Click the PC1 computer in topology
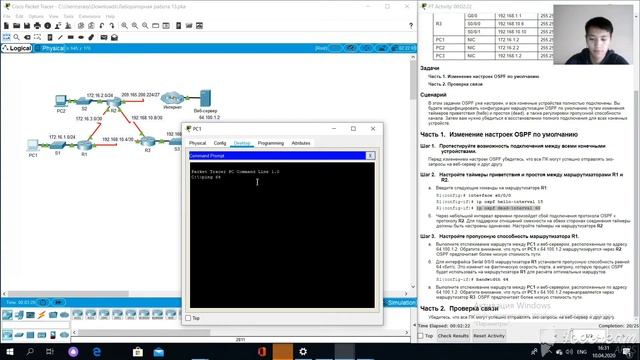Viewport: 640px width, 360px height. tap(33, 146)
